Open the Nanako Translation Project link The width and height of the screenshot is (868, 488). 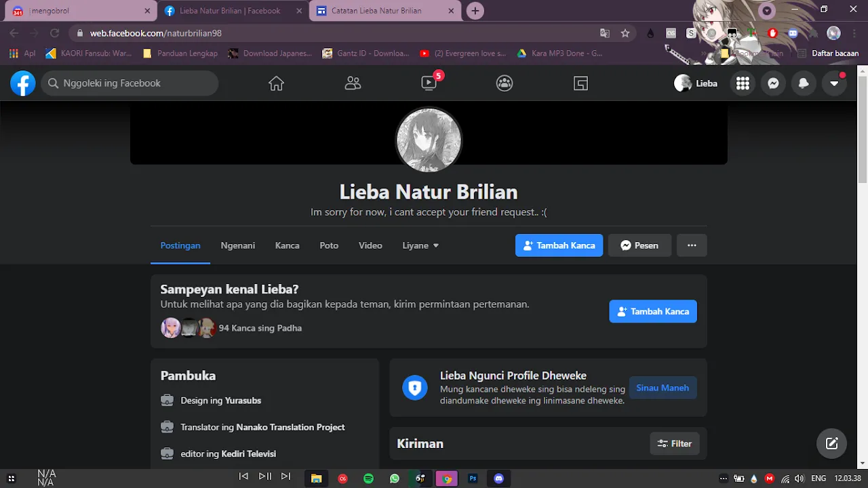290,427
